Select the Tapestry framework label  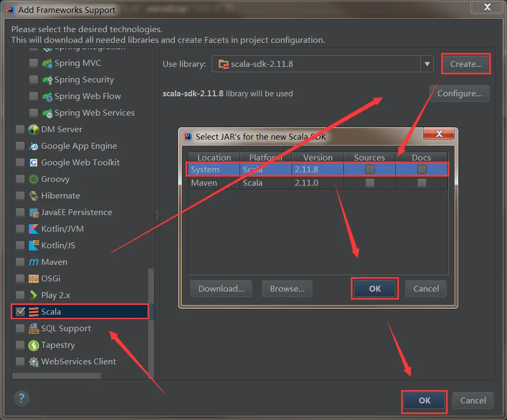(58, 345)
